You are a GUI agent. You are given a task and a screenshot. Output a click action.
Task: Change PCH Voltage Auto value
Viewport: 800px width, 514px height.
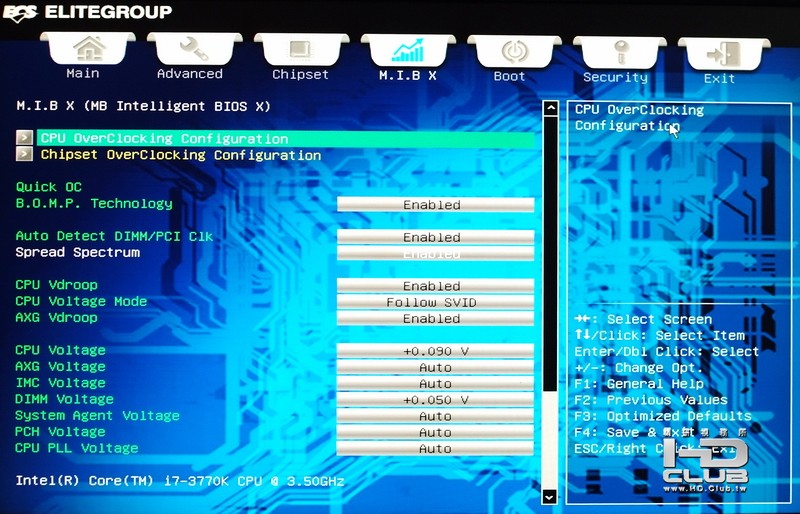[x=435, y=432]
